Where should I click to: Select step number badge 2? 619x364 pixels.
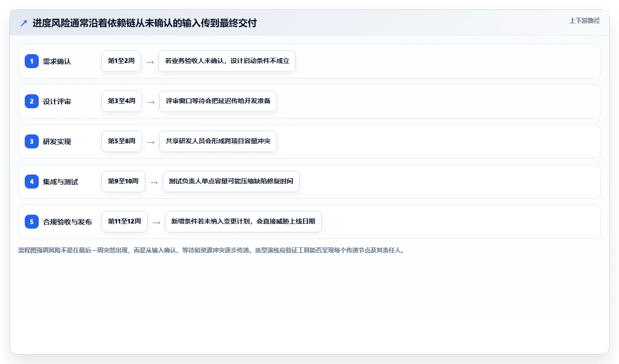(32, 101)
